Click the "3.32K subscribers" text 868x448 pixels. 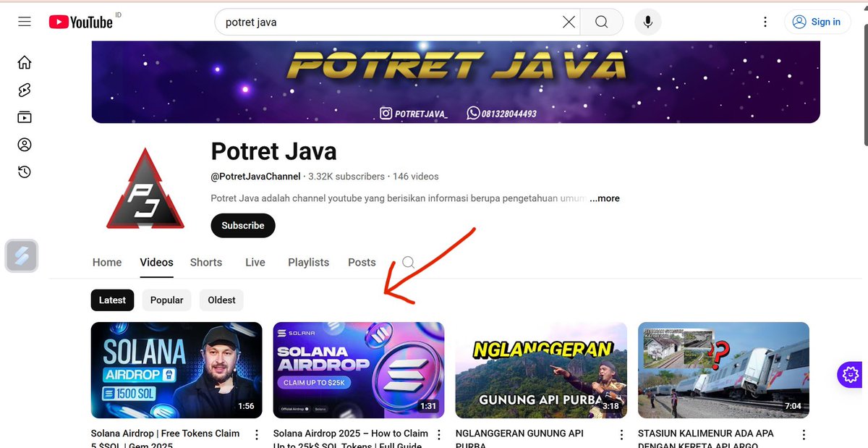pyautogui.click(x=346, y=177)
